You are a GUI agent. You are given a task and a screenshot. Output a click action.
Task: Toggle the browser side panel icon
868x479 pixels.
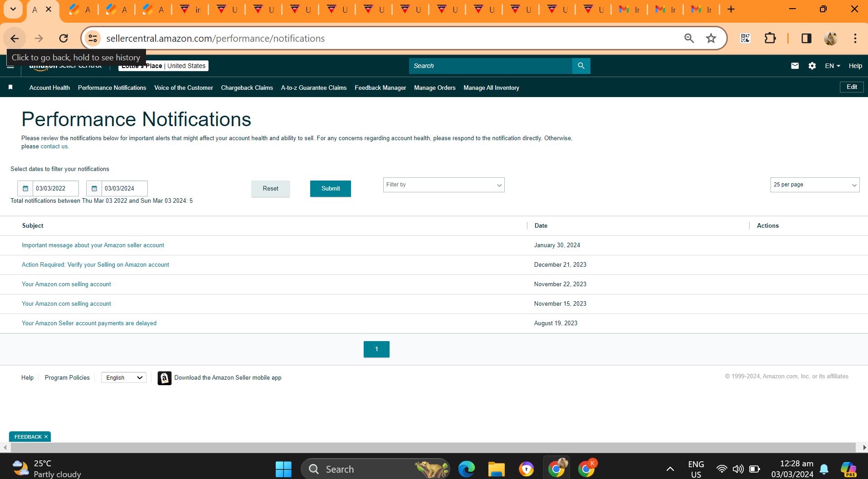coord(806,39)
